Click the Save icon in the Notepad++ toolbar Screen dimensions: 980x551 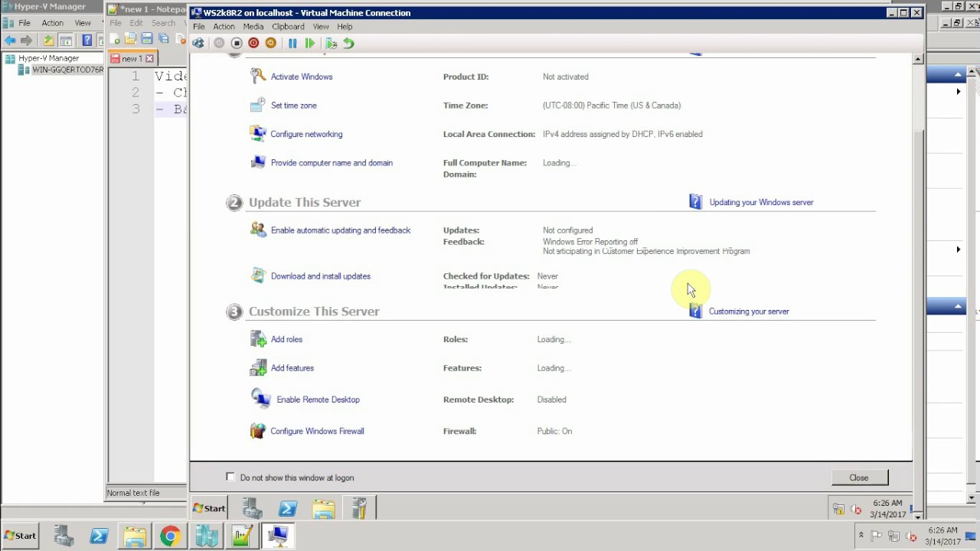pyautogui.click(x=146, y=39)
